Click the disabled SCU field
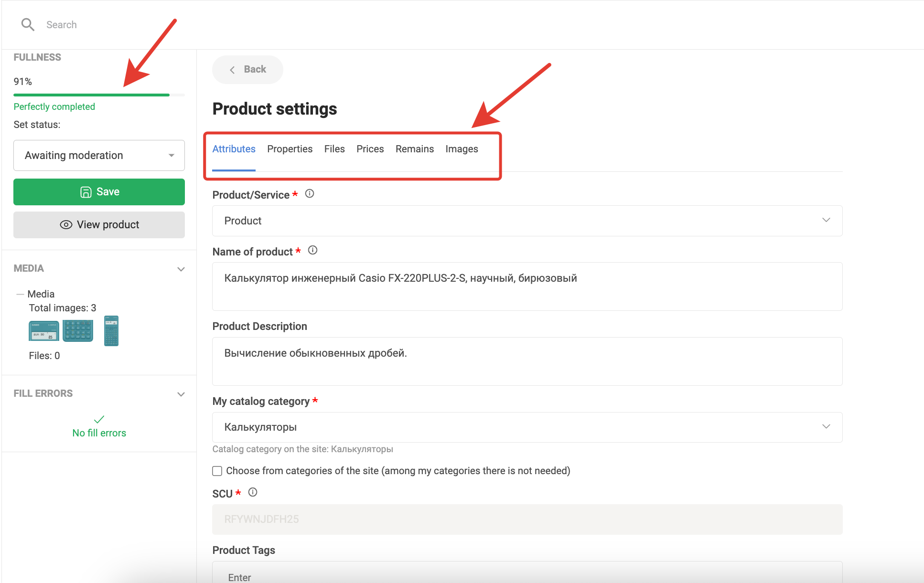Image resolution: width=924 pixels, height=583 pixels. tap(527, 519)
